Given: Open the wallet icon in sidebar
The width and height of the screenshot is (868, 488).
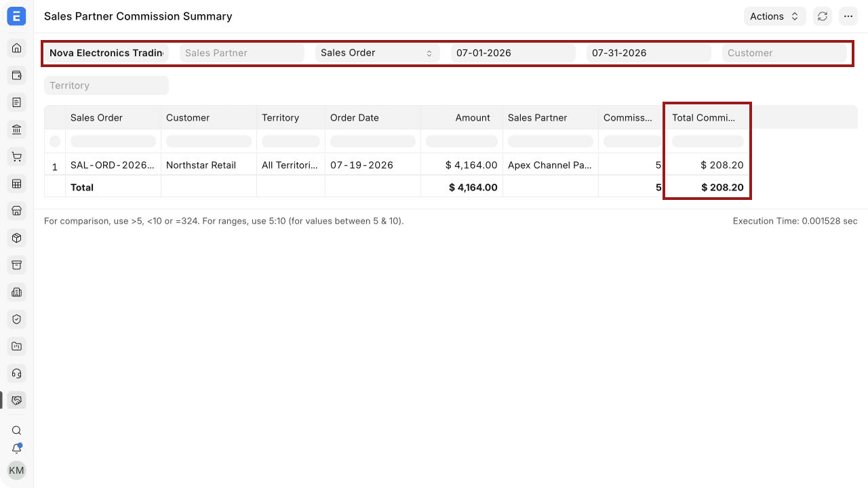Looking at the screenshot, I should point(17,75).
